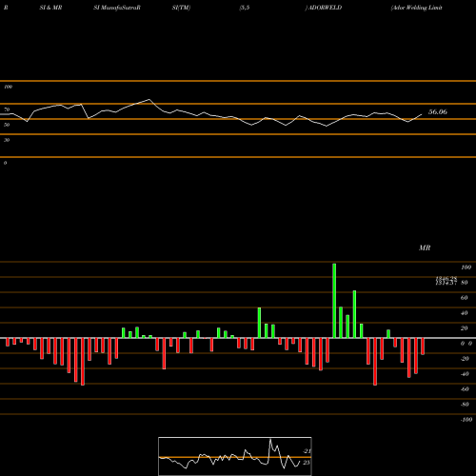Click the "(5,5" parameter text in header

click(x=245, y=8)
